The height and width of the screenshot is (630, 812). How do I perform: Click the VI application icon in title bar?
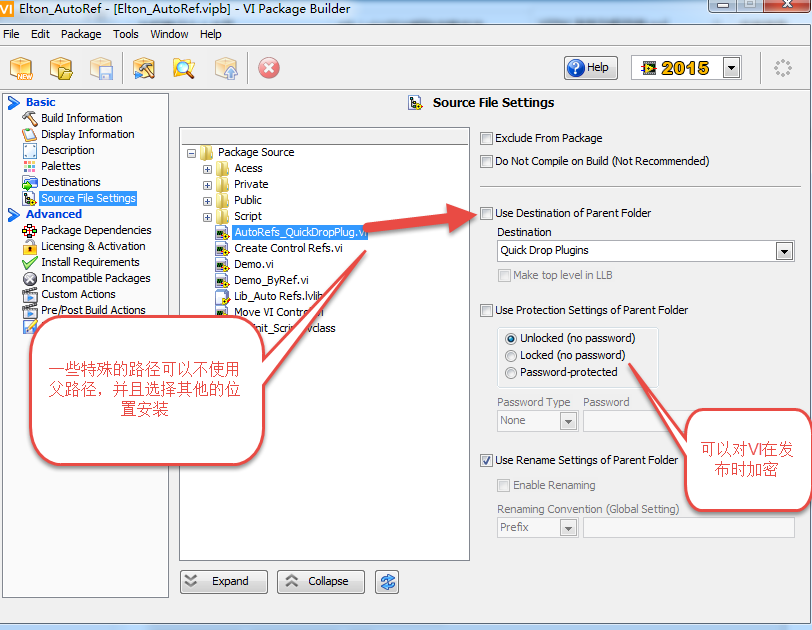pyautogui.click(x=6, y=9)
